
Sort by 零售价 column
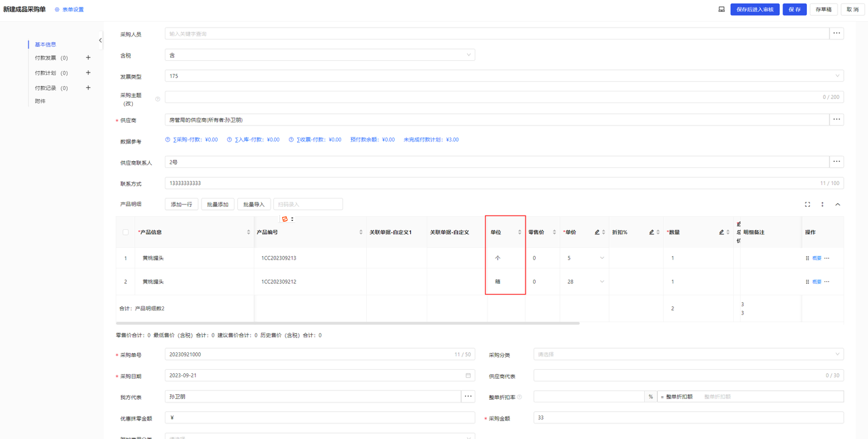[554, 232]
